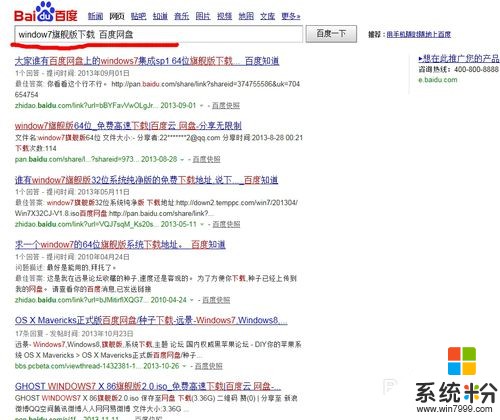500x420 pixels.
Task: Expand the dropdown arrow after 2013-08-28
Action: 182,160
